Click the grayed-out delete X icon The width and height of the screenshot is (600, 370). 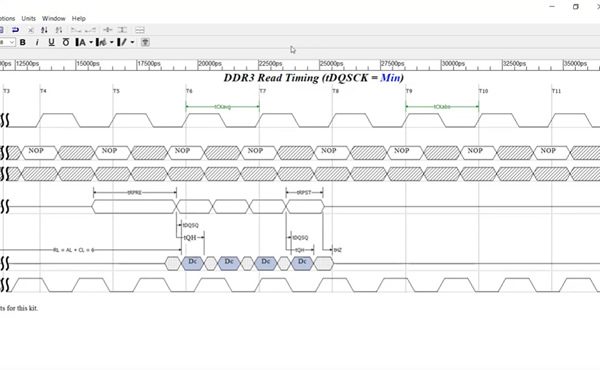coord(31,30)
